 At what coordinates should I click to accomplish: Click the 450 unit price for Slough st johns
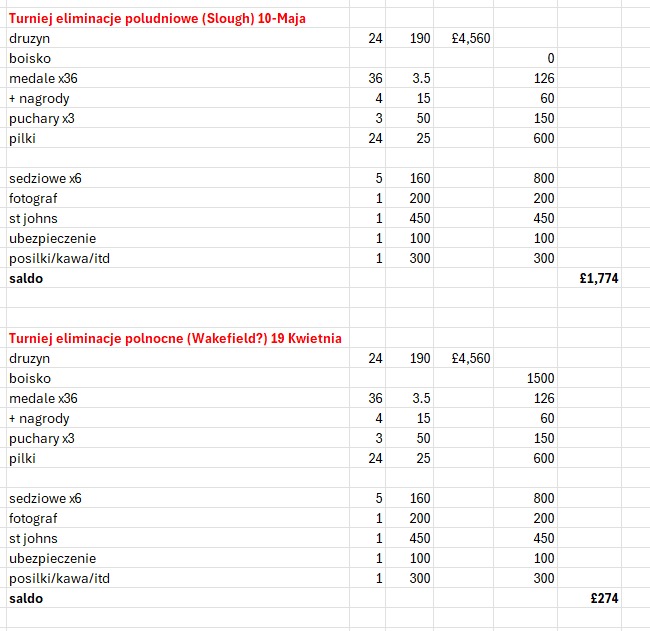[x=419, y=219]
